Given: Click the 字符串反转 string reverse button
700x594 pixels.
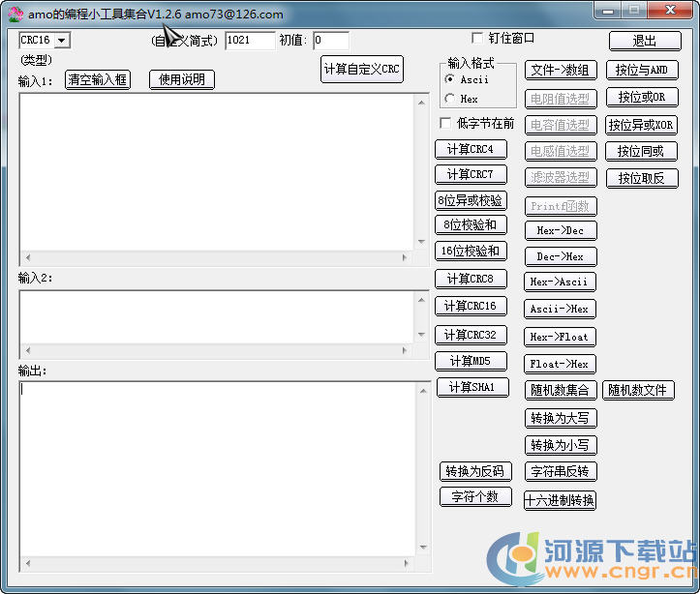Looking at the screenshot, I should 561,471.
